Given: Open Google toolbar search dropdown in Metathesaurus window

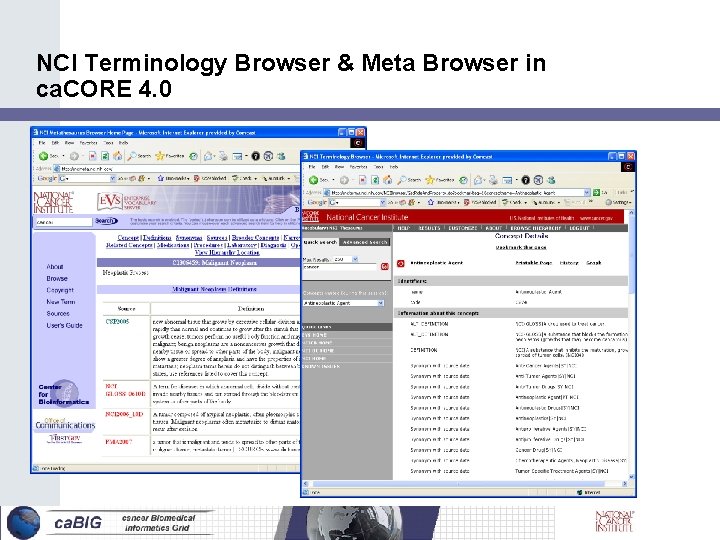Looking at the screenshot, I should pyautogui.click(x=112, y=178).
